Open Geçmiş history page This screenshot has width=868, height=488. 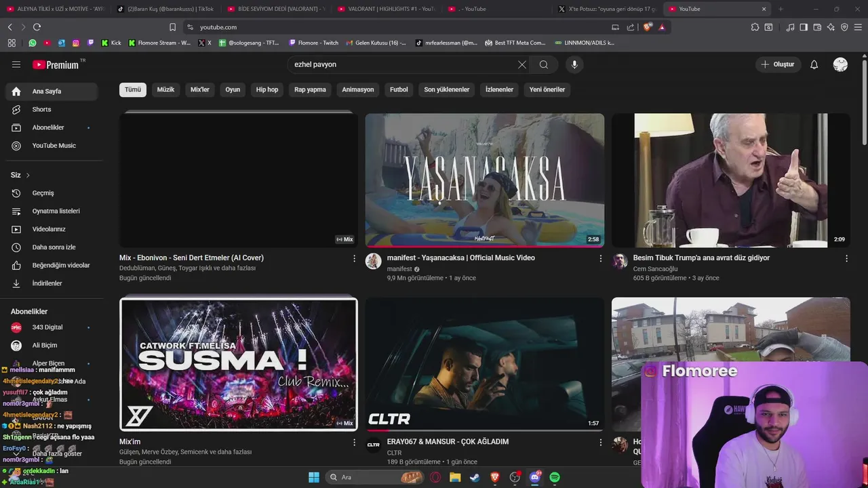click(52, 193)
